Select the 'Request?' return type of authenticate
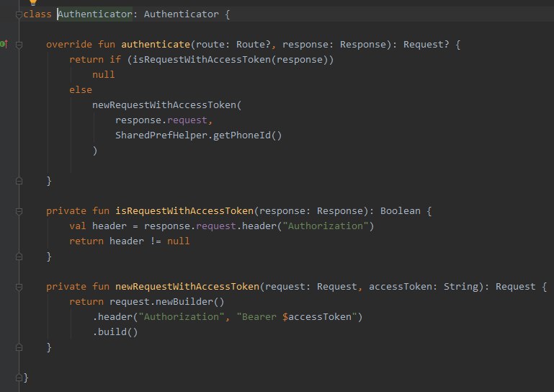 (426, 44)
